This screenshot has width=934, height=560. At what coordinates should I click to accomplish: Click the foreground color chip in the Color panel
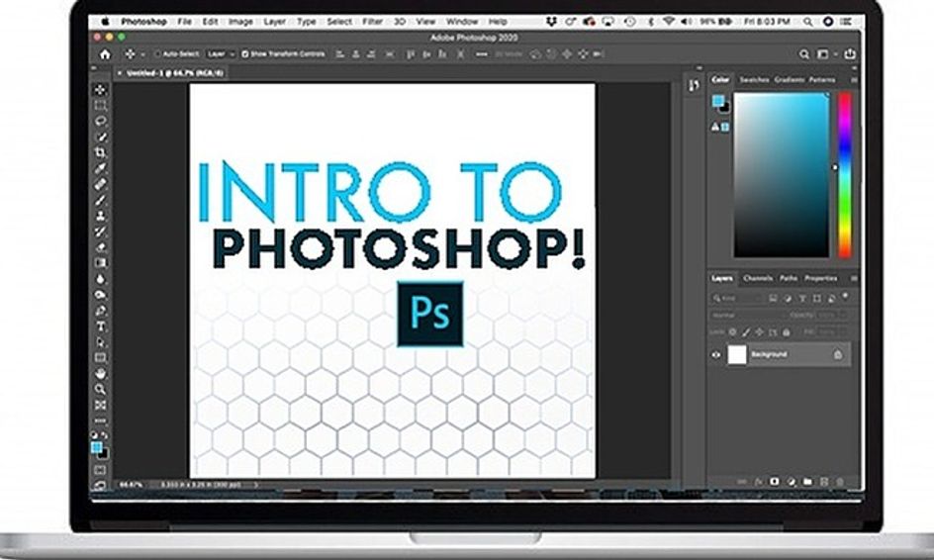717,101
